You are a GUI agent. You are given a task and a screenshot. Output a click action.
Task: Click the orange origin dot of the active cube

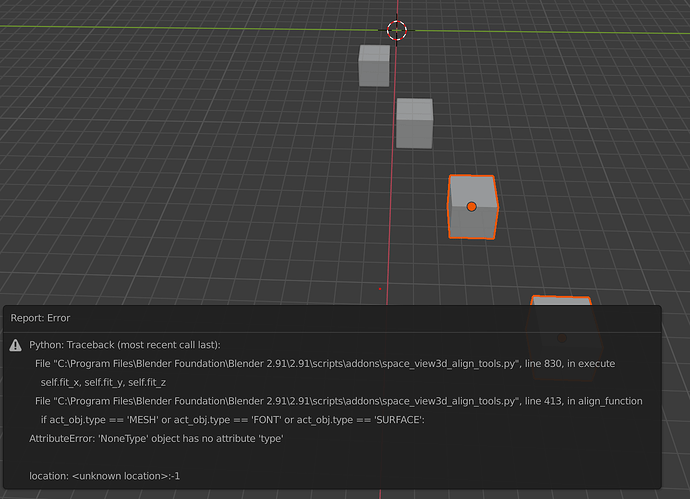(471, 206)
